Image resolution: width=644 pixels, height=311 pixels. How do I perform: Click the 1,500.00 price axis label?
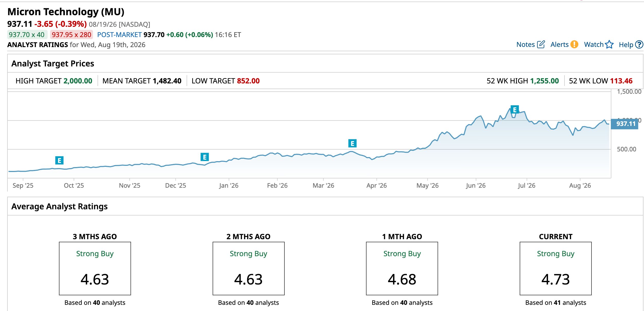(629, 92)
